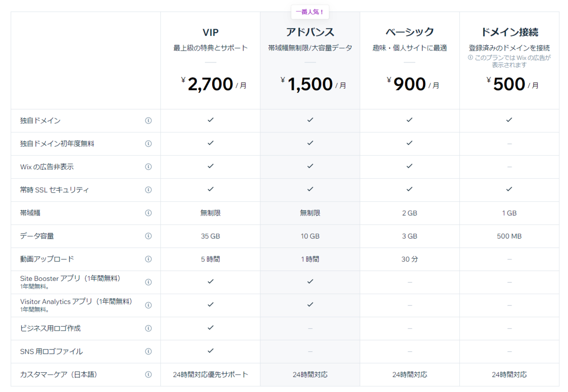Click the info icon for データ容量
Image resolution: width=568 pixels, height=392 pixels.
(x=148, y=236)
